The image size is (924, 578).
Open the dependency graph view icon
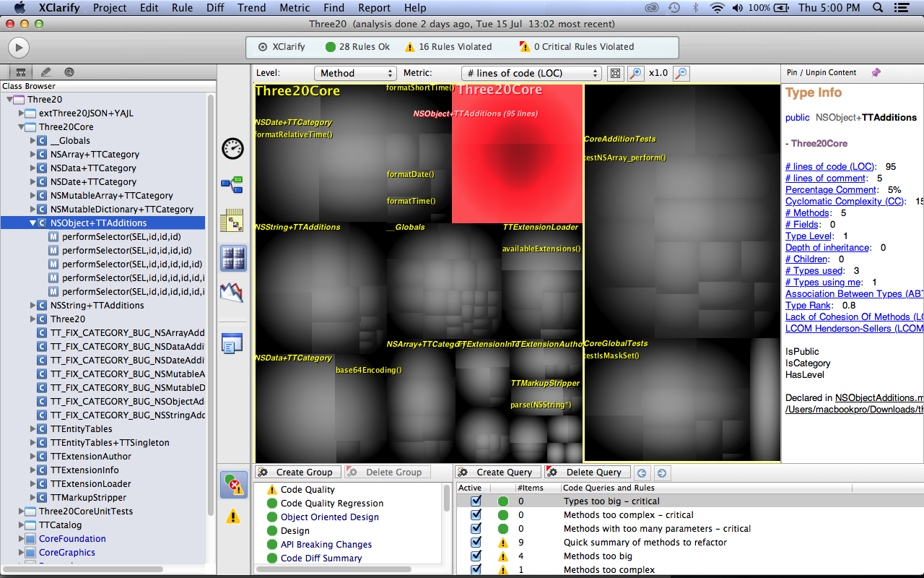coord(232,185)
